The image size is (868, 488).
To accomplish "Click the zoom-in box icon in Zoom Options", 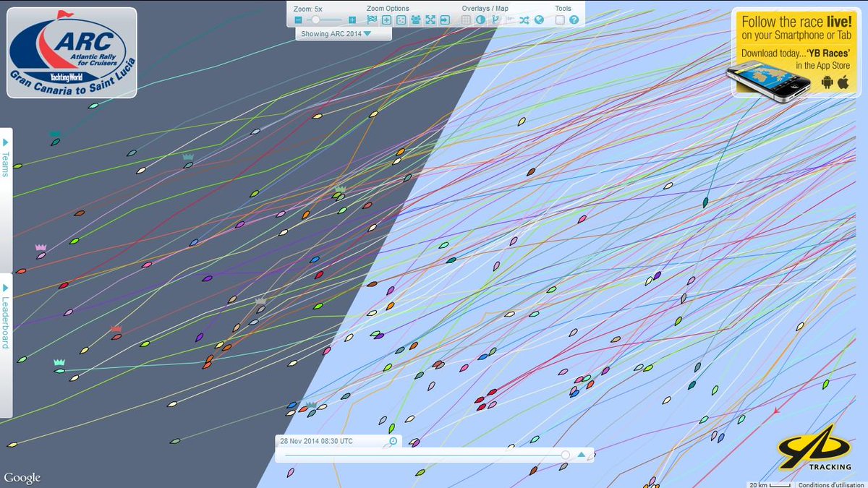I will click(x=386, y=20).
